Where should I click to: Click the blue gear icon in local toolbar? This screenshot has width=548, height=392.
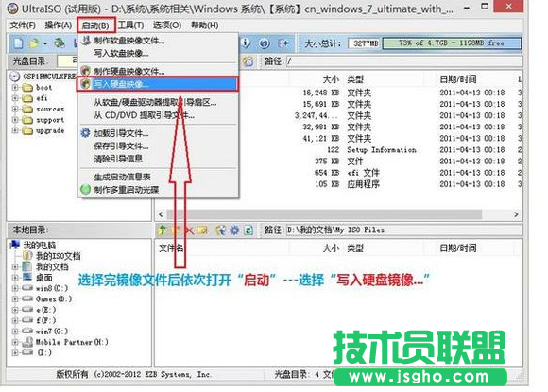tap(234, 230)
